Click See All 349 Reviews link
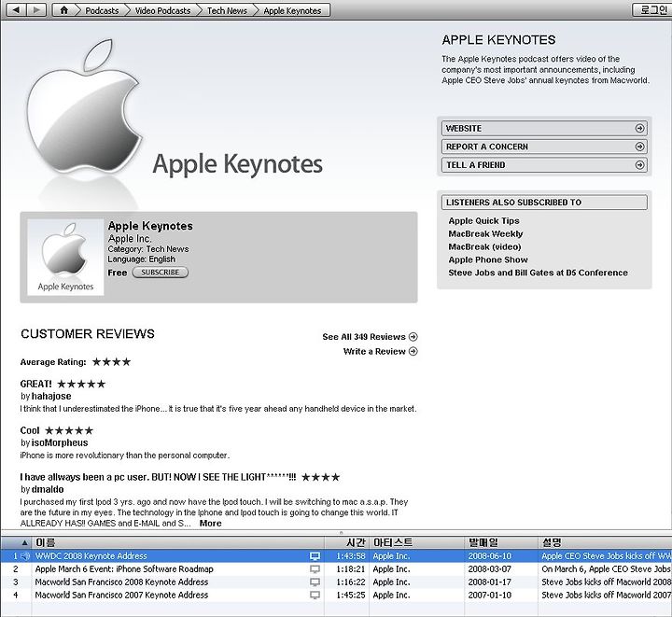The image size is (672, 617). [x=364, y=337]
